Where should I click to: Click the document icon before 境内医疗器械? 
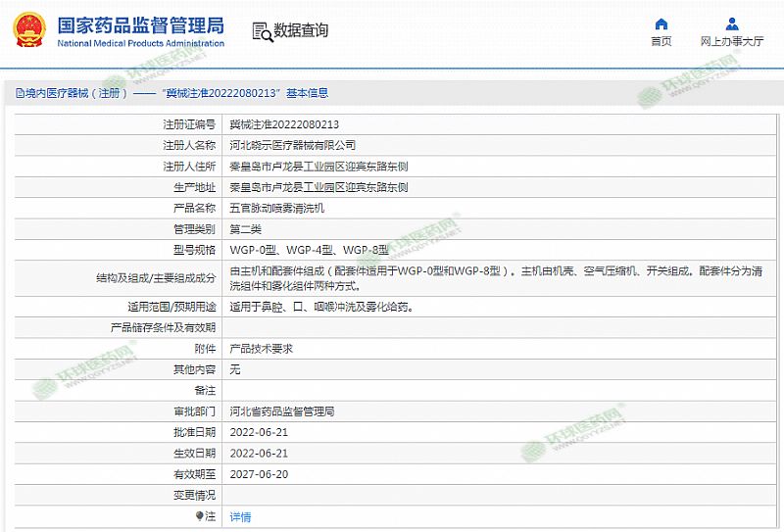coord(20,93)
